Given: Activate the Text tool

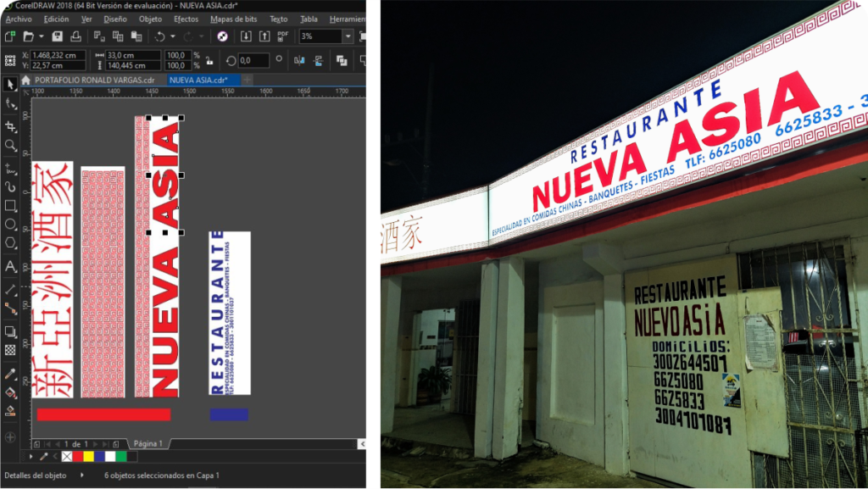Looking at the screenshot, I should pos(10,266).
